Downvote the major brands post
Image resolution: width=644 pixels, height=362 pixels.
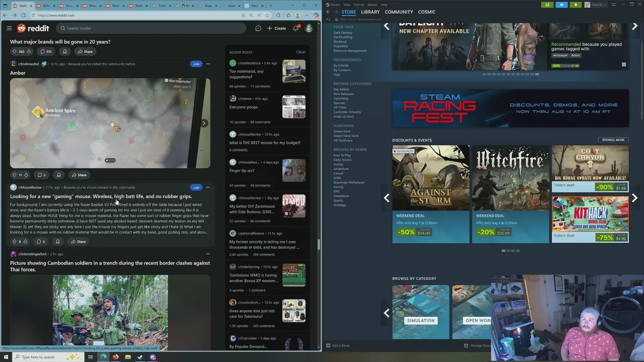pos(29,51)
